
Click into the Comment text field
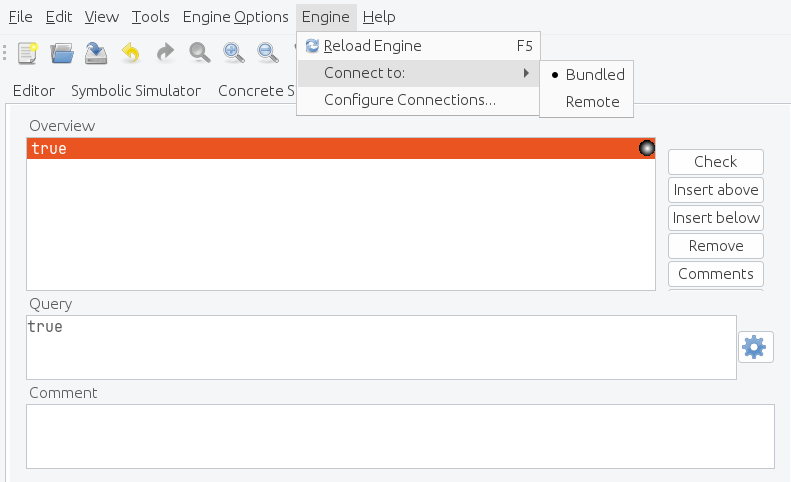[x=401, y=437]
